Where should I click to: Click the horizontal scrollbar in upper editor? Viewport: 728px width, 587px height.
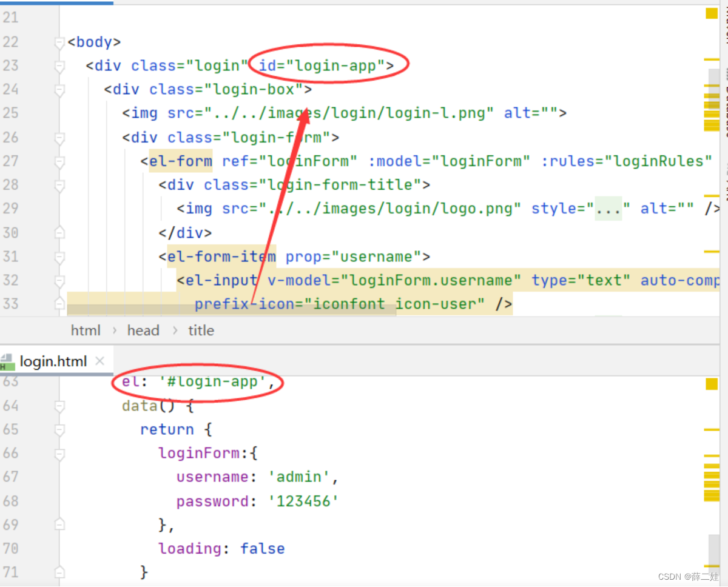tap(231, 310)
